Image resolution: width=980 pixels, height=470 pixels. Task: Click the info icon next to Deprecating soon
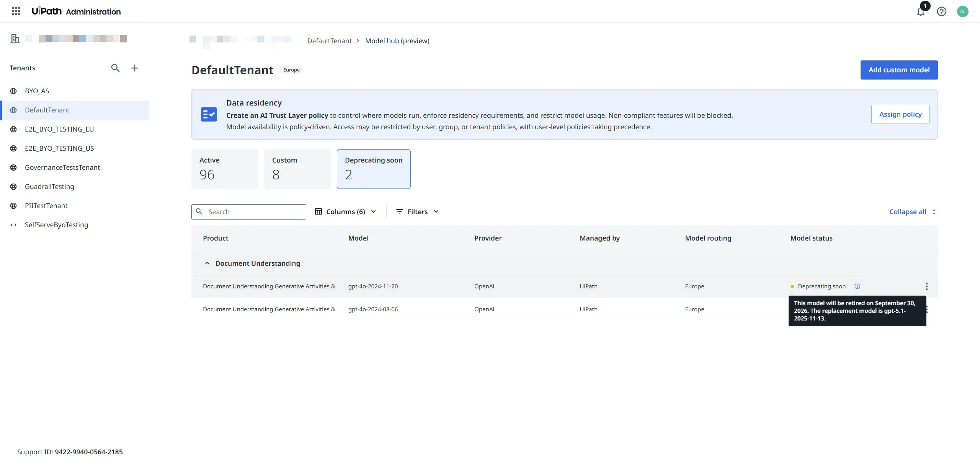(857, 286)
